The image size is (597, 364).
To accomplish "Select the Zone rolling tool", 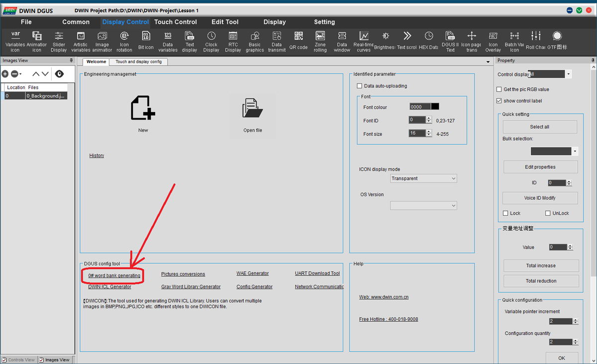I will (x=320, y=41).
